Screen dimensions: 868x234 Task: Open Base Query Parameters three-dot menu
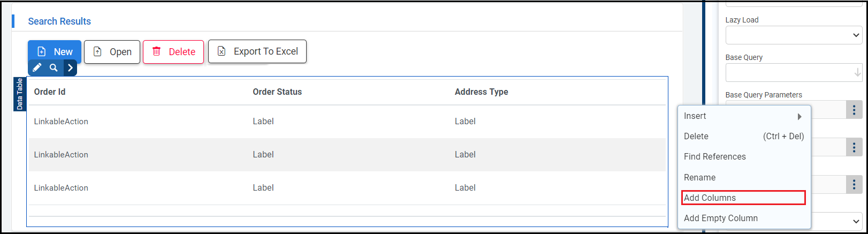(854, 110)
